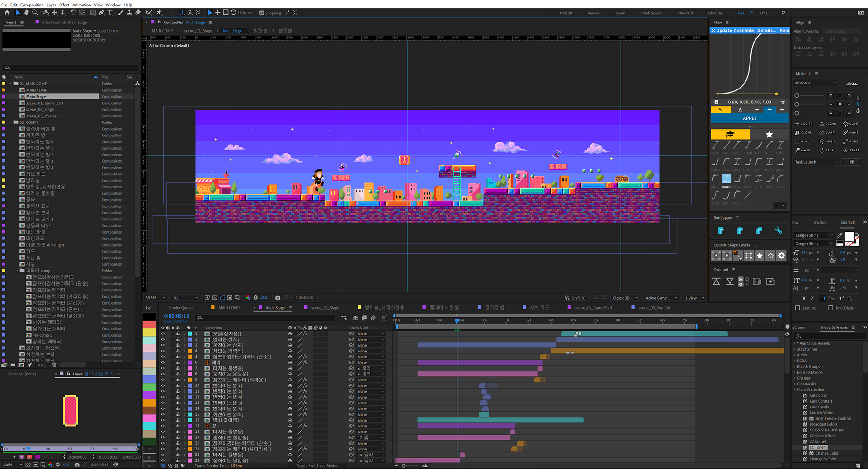Toggle the Hindi Digits checkbox

830,308
